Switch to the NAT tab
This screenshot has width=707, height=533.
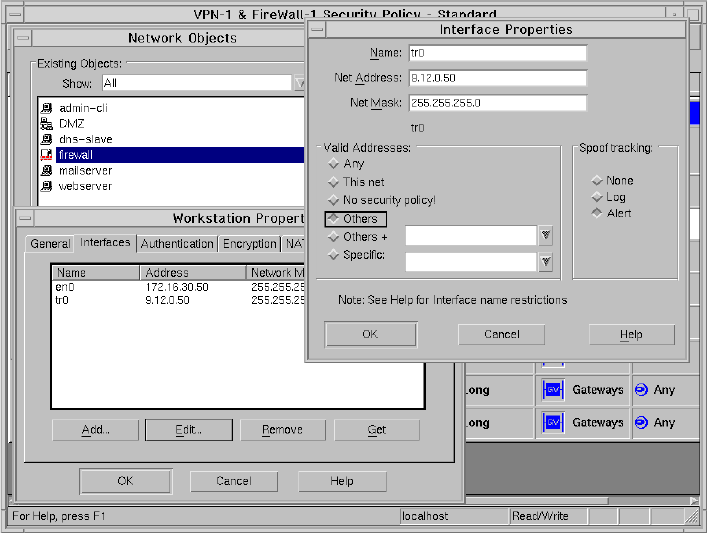(x=294, y=244)
